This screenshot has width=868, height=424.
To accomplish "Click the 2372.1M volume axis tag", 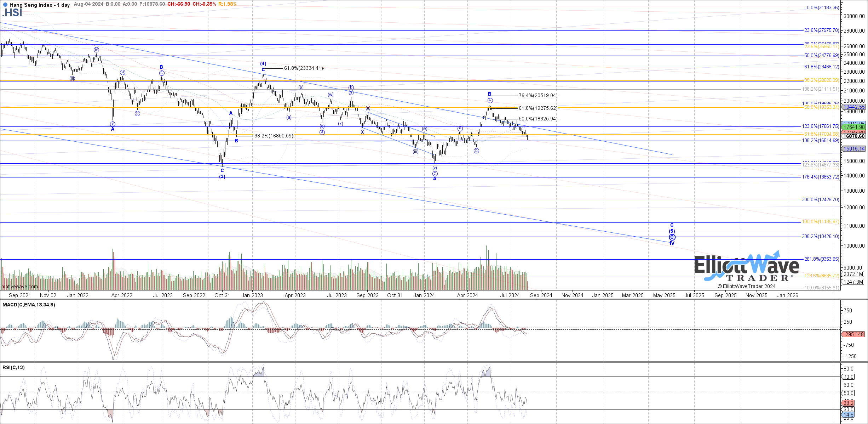I will click(x=853, y=274).
